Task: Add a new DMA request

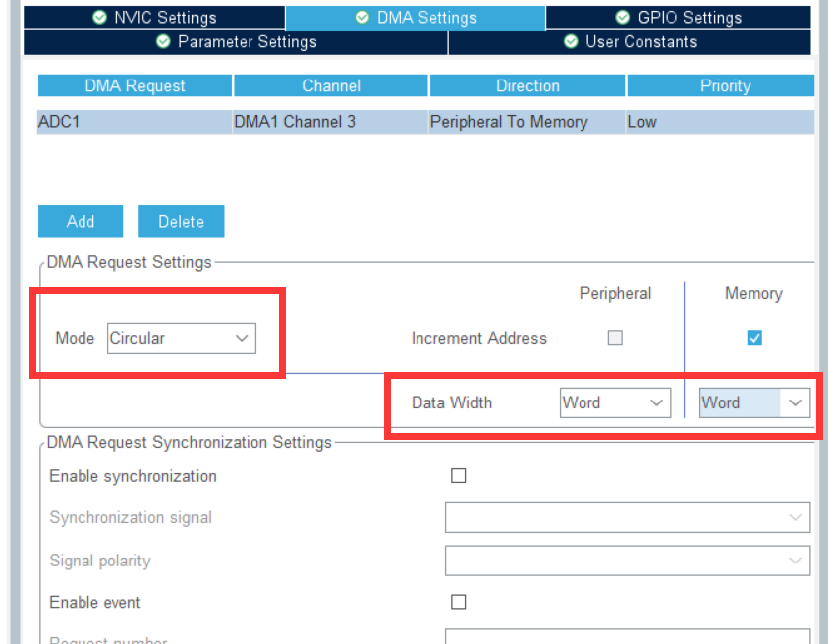Action: click(x=81, y=222)
